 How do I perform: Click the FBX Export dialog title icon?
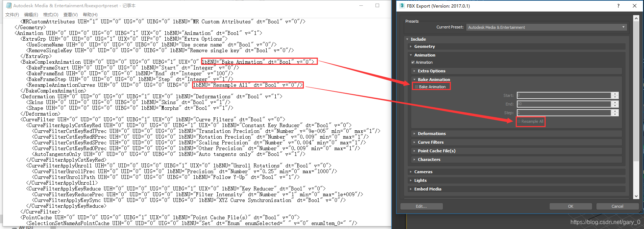pyautogui.click(x=402, y=6)
